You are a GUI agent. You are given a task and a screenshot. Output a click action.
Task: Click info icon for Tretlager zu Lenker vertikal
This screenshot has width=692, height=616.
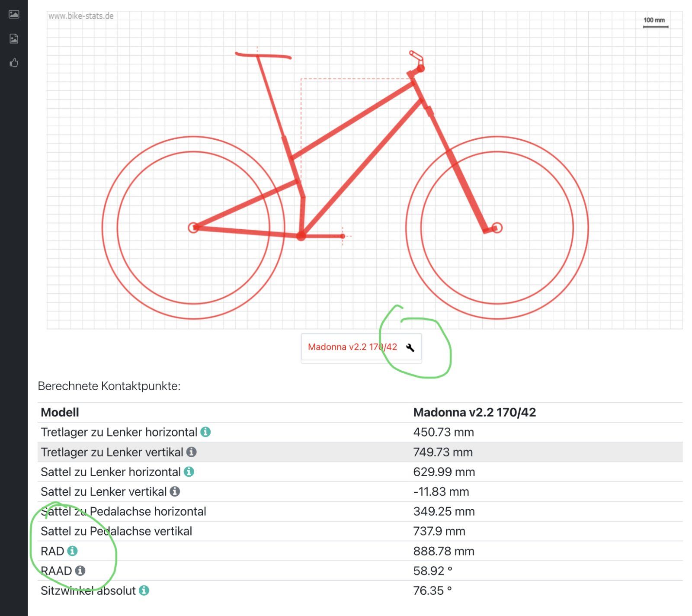click(x=192, y=452)
